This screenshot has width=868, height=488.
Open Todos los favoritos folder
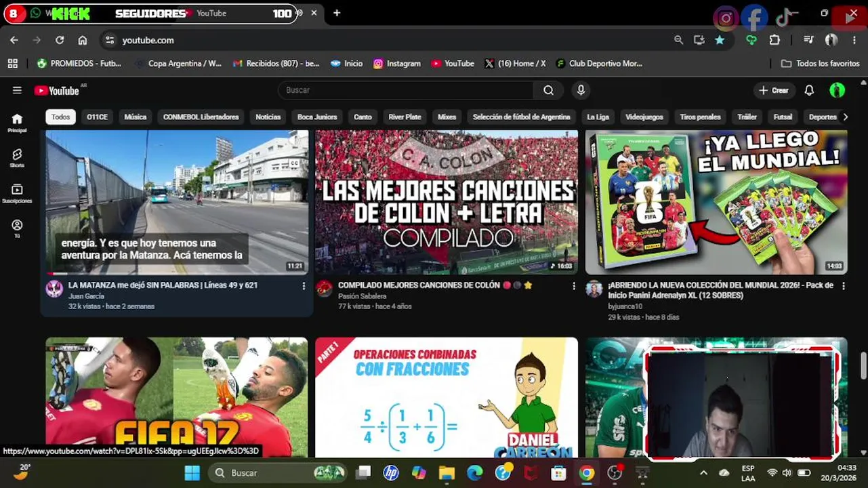click(820, 63)
